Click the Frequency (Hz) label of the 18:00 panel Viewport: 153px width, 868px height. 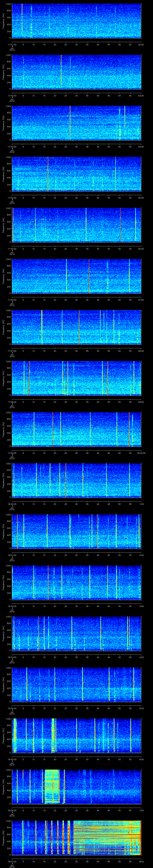pyautogui.click(x=3, y=480)
